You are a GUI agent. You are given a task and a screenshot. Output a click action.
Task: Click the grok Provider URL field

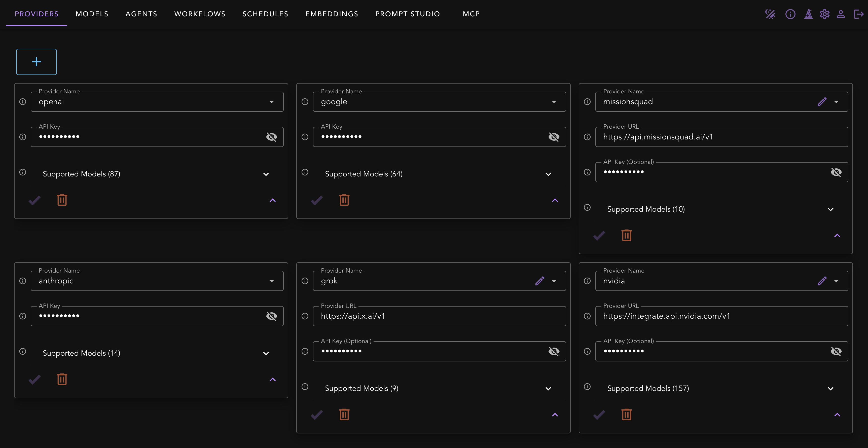[x=439, y=316]
